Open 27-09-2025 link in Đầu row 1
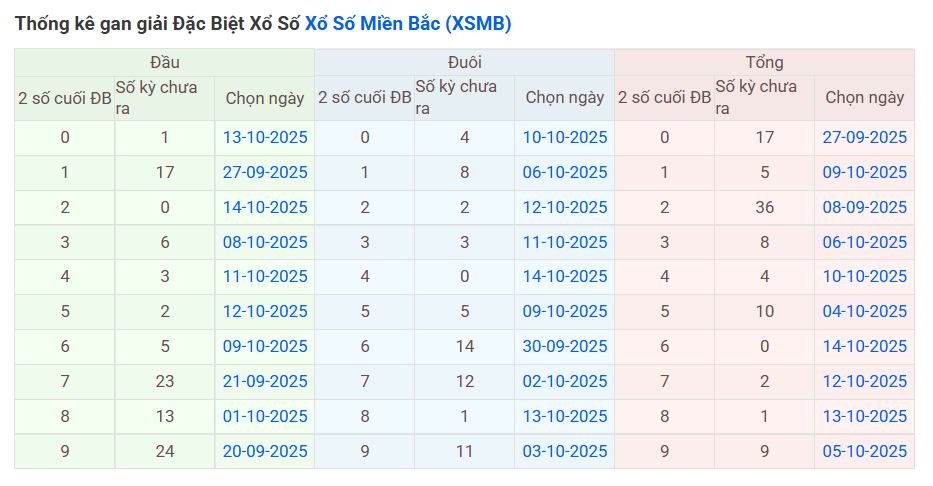 (x=265, y=172)
